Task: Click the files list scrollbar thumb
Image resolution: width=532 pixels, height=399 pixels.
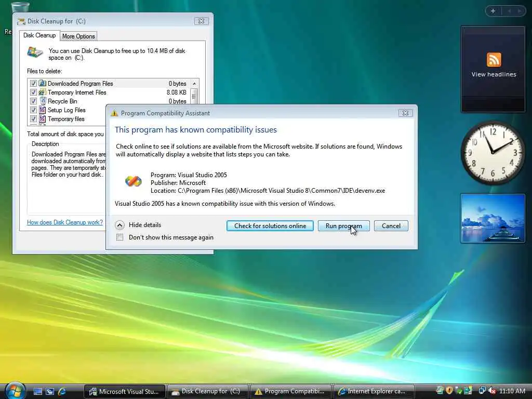Action: pos(194,96)
